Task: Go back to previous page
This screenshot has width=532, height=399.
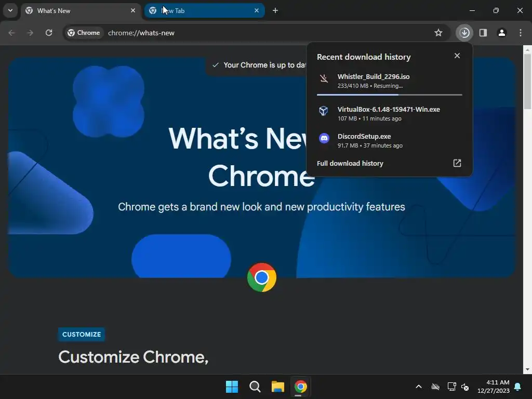Action: 11,33
